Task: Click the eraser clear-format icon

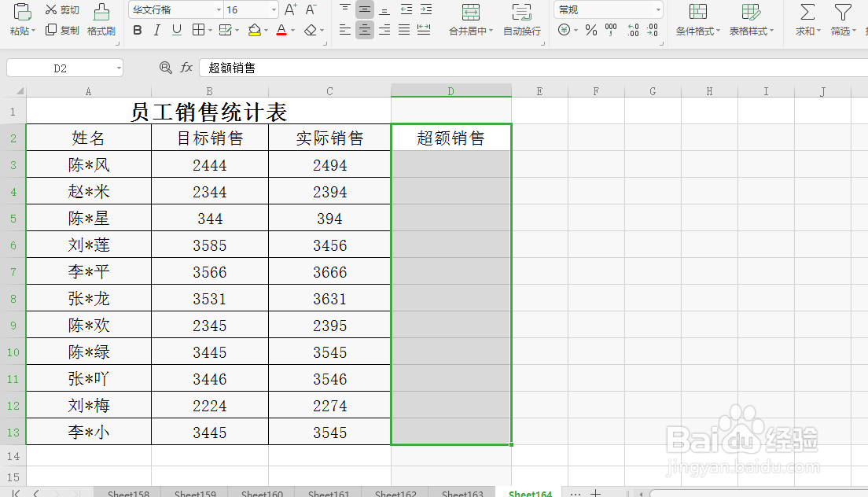Action: 311,30
